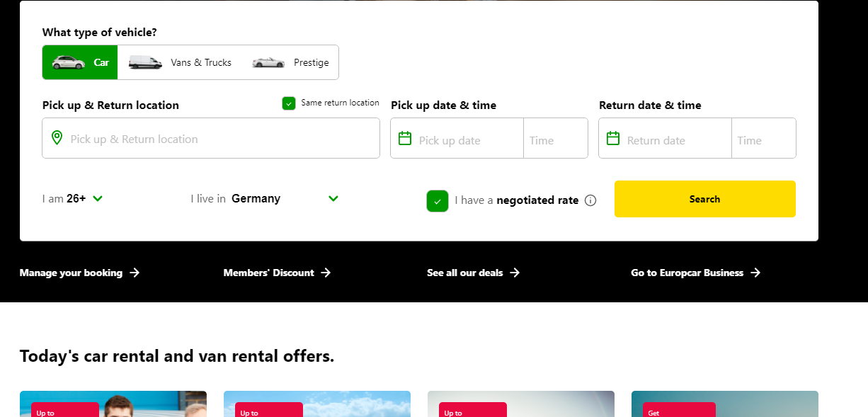868x417 pixels.
Task: Choose the Prestige vehicle type
Action: click(x=290, y=62)
